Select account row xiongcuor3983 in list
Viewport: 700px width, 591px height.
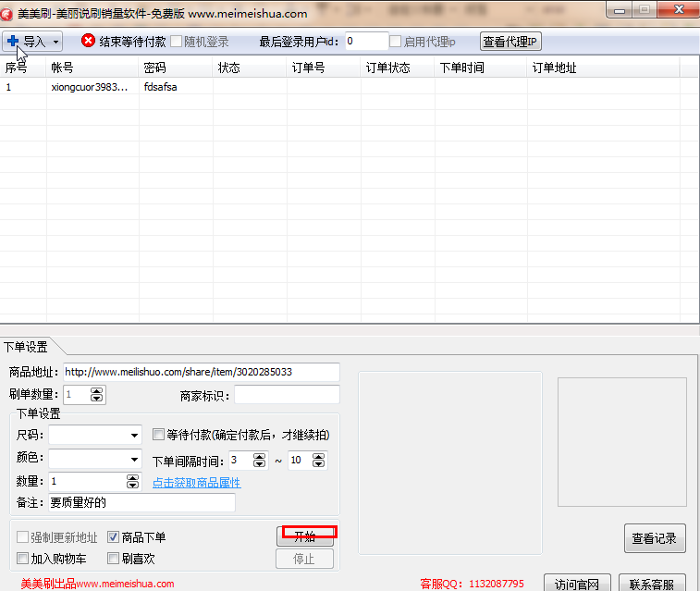coord(90,87)
